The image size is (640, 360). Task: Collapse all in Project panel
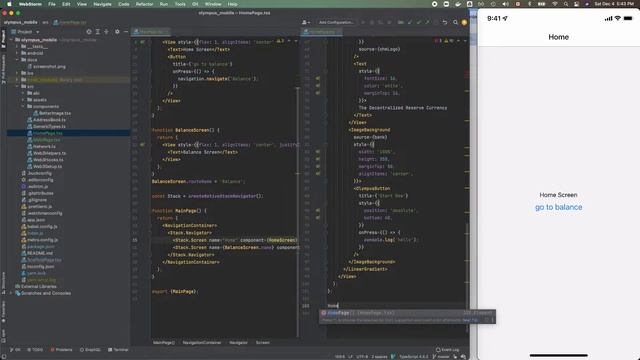point(107,31)
